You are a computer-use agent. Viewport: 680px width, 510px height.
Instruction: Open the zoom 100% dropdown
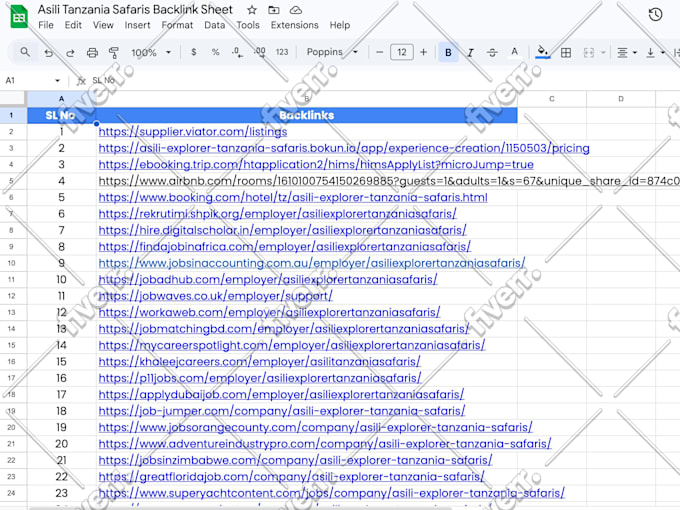(x=151, y=52)
